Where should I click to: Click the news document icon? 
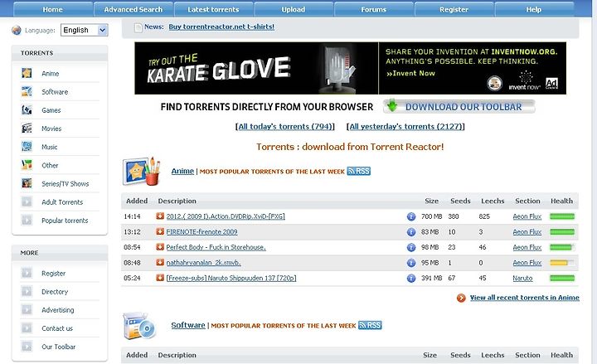tap(138, 27)
